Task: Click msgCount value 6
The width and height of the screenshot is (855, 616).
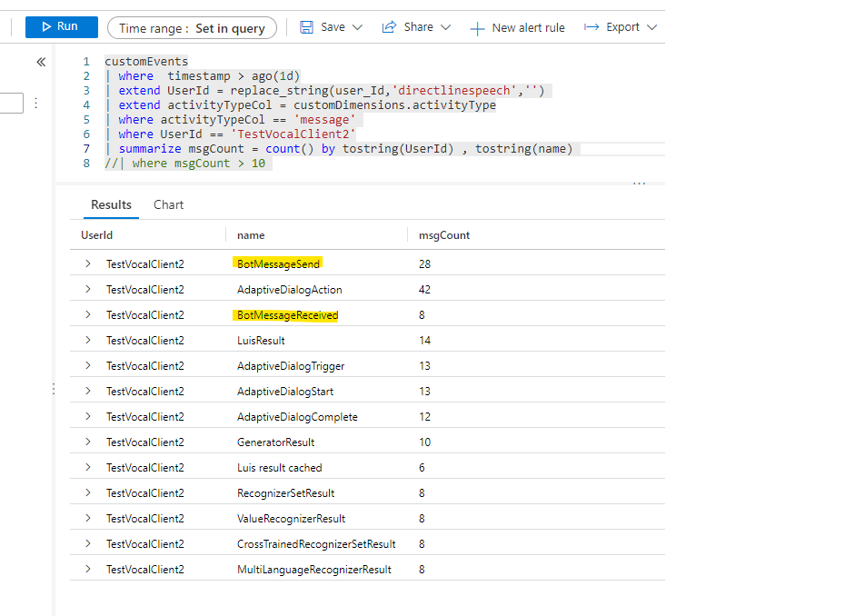Action: (422, 468)
